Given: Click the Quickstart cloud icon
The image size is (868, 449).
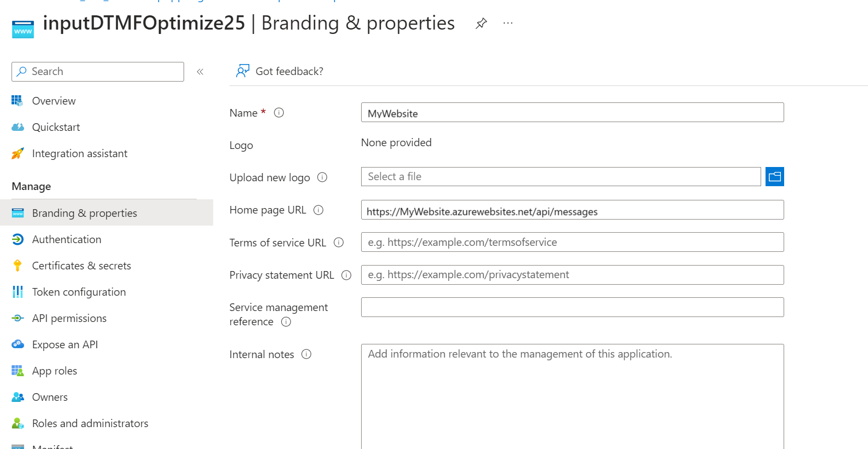Looking at the screenshot, I should click(18, 127).
